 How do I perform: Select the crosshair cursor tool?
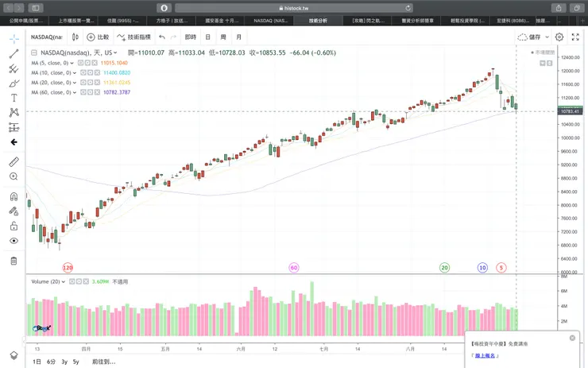point(14,39)
